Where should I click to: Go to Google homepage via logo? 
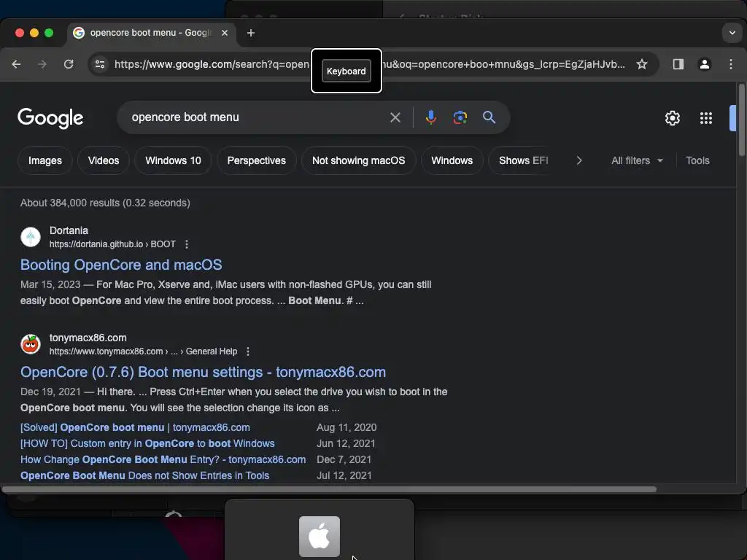(x=50, y=118)
